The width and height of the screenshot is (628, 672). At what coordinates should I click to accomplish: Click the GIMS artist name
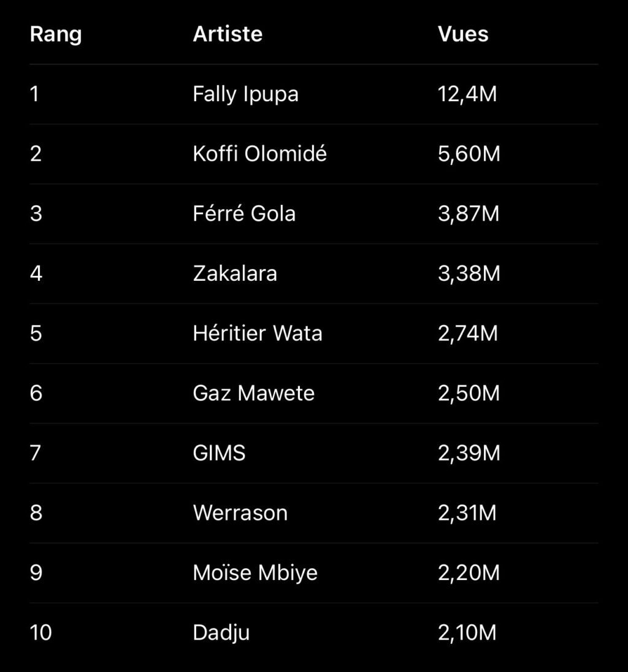pyautogui.click(x=219, y=453)
